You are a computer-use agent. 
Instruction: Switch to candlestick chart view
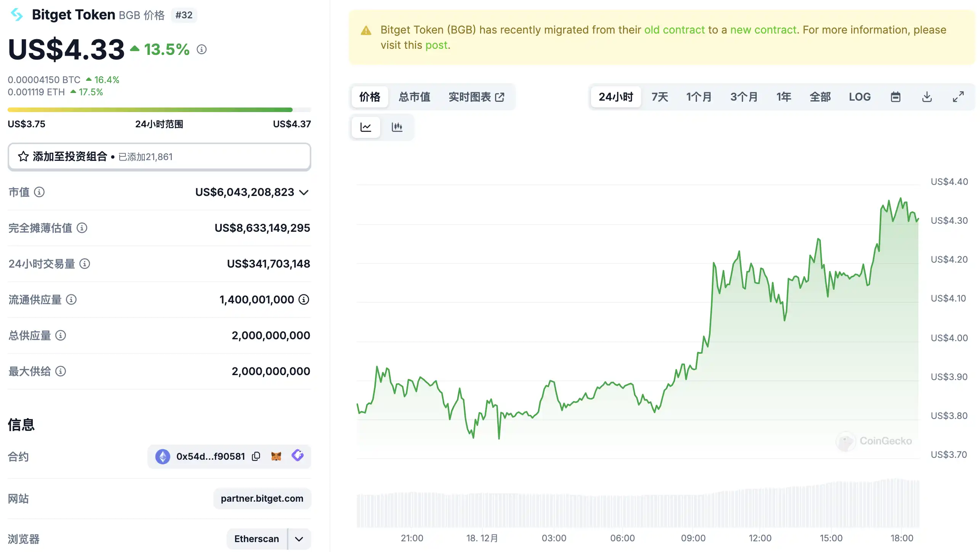click(397, 127)
